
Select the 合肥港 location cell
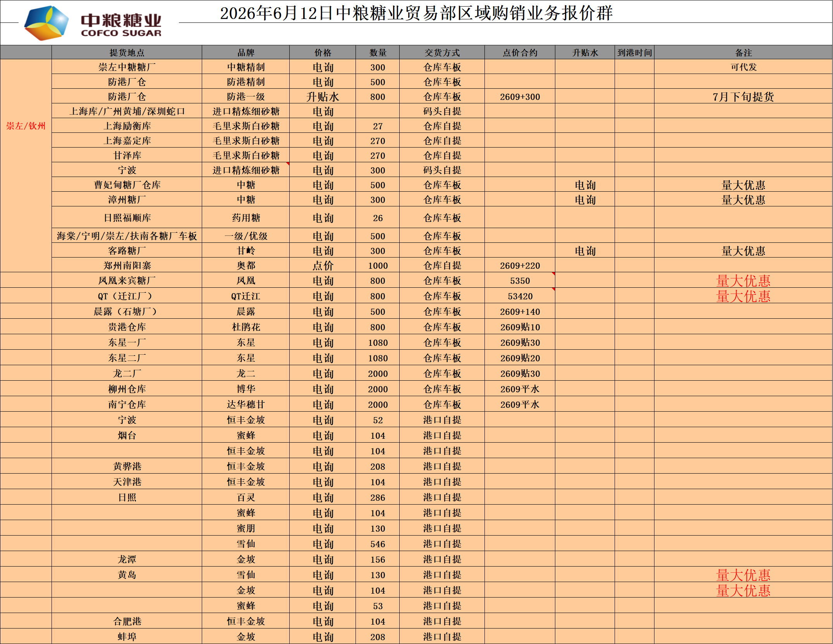coord(127,622)
